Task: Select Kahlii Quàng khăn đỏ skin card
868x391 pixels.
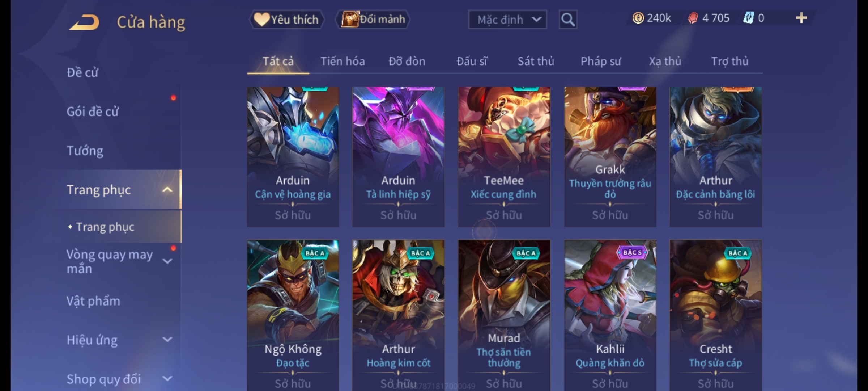Action: (x=610, y=315)
